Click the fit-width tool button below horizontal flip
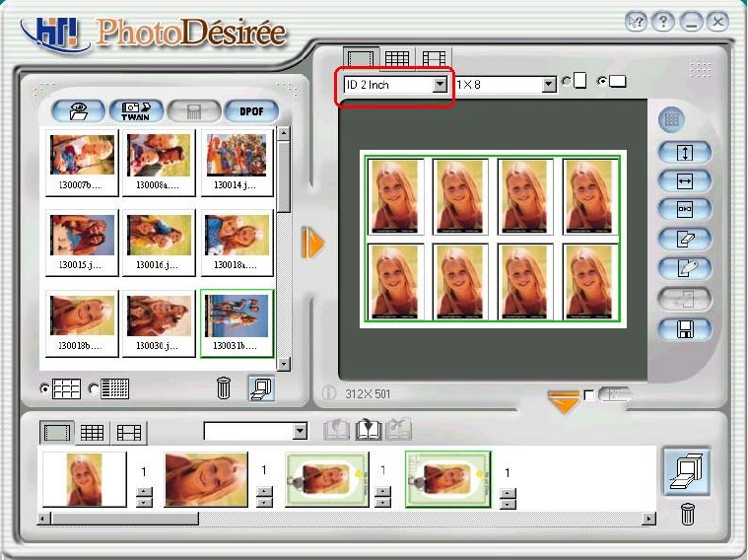This screenshot has height=560, width=748. tap(685, 209)
